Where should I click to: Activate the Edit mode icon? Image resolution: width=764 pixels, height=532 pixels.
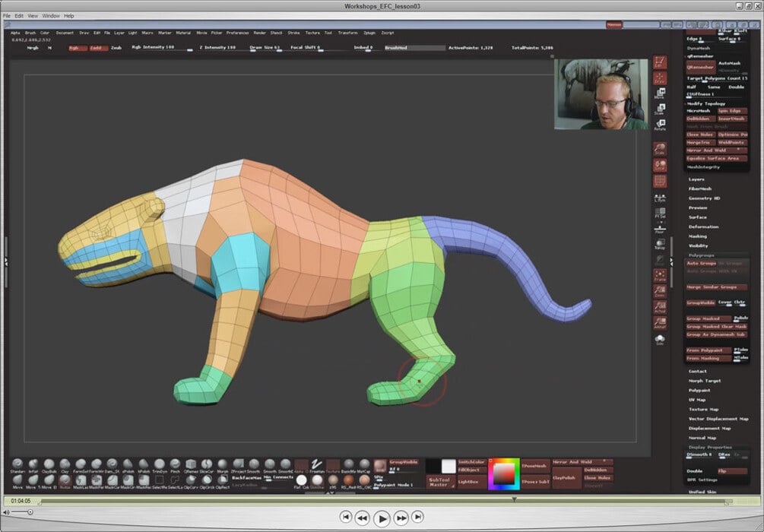coord(660,62)
